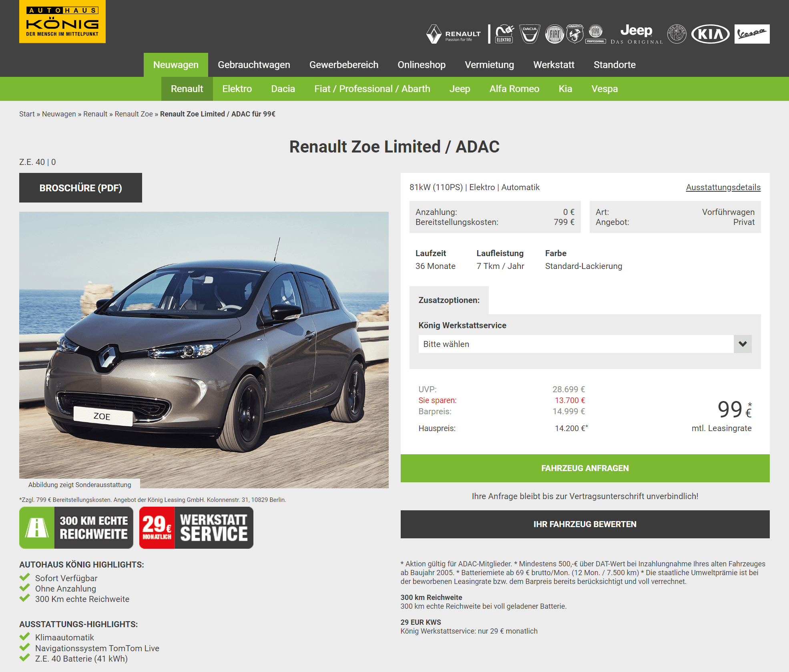
Task: Switch to the Neuwagen menu tab
Action: coord(176,65)
